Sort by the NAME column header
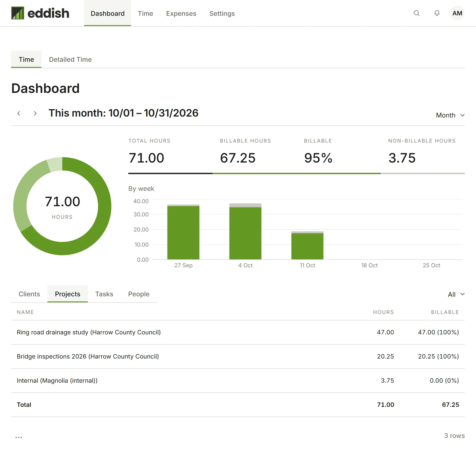Screen dimensions: 476x470 click(x=25, y=312)
